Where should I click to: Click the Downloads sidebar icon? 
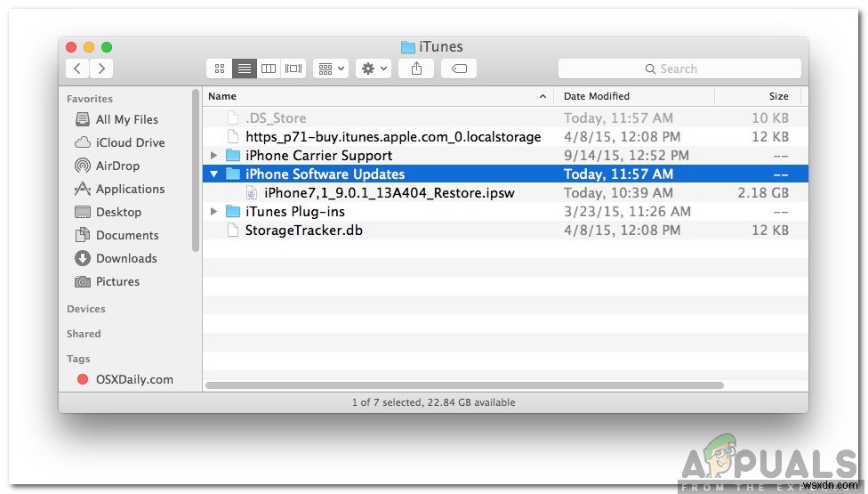tap(83, 258)
